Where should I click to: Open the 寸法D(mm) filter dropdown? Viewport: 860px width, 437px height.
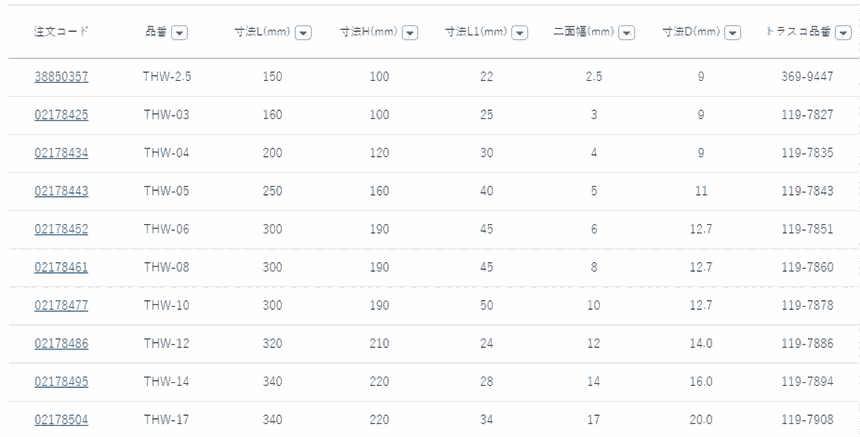click(x=733, y=33)
